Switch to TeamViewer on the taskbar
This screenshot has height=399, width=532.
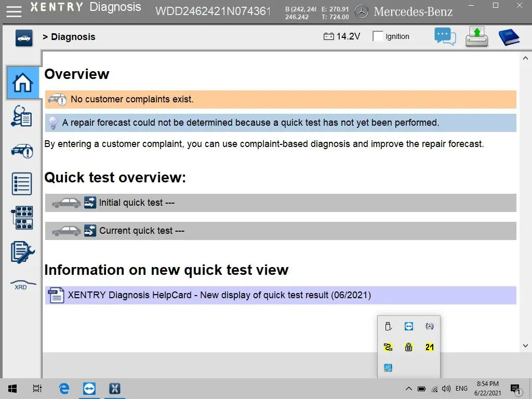89,389
